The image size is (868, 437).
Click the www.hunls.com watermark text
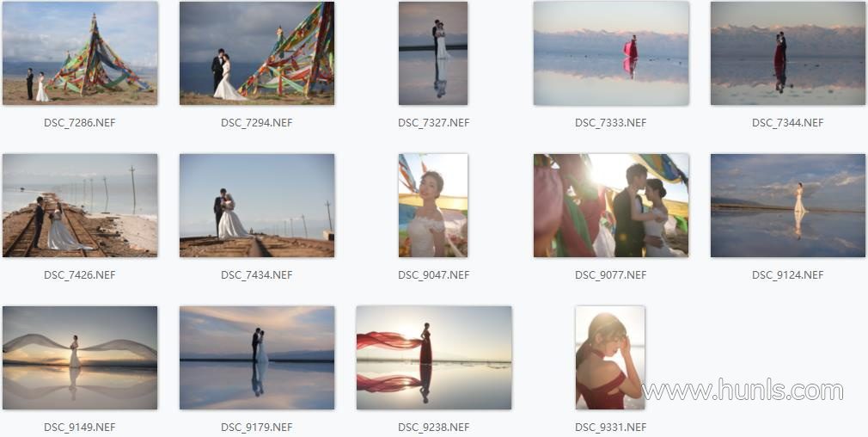point(743,390)
